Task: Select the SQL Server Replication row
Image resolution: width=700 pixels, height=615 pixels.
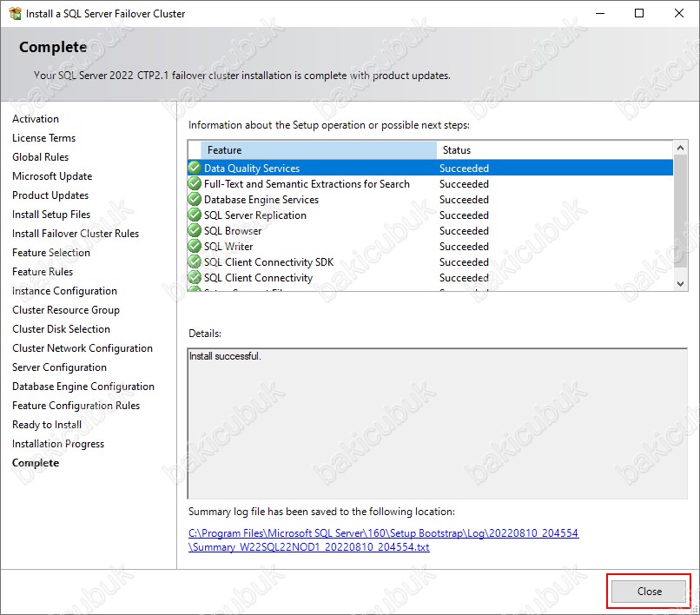Action: click(x=431, y=215)
